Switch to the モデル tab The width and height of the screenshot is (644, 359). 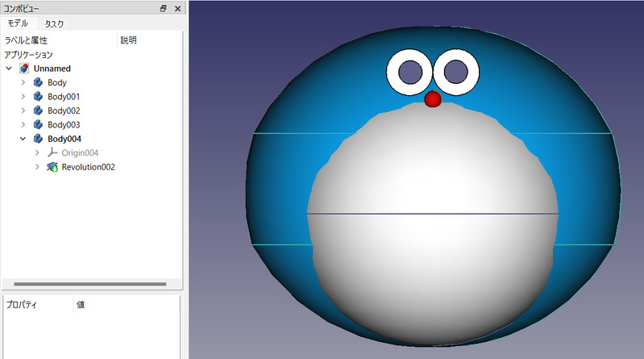(18, 23)
